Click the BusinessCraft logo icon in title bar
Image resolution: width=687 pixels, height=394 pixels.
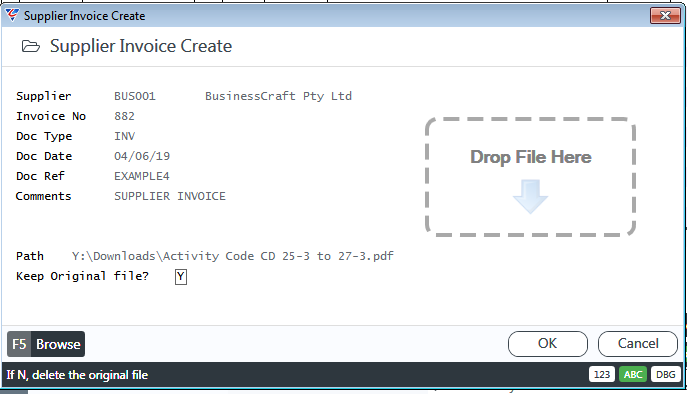(12, 15)
